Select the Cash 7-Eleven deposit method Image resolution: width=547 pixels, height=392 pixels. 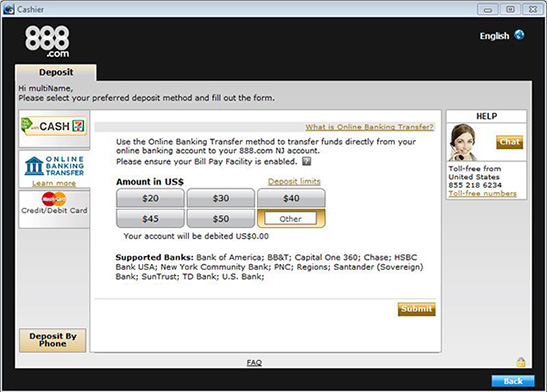tap(54, 128)
